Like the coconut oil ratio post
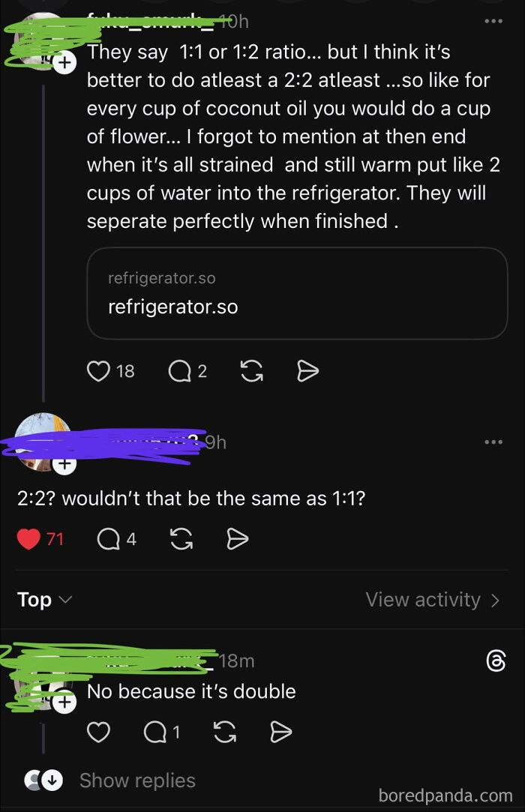The width and height of the screenshot is (525, 812). tap(98, 371)
